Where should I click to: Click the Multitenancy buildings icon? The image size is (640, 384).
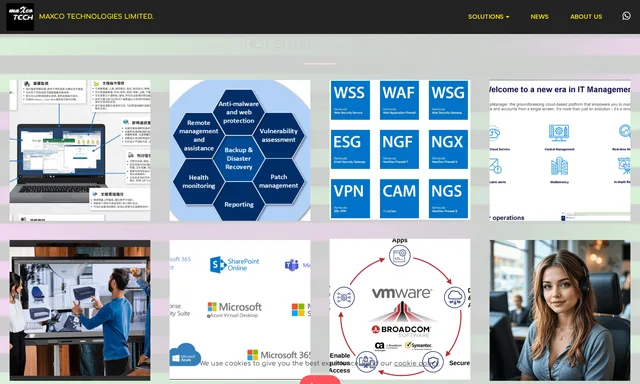tap(559, 166)
